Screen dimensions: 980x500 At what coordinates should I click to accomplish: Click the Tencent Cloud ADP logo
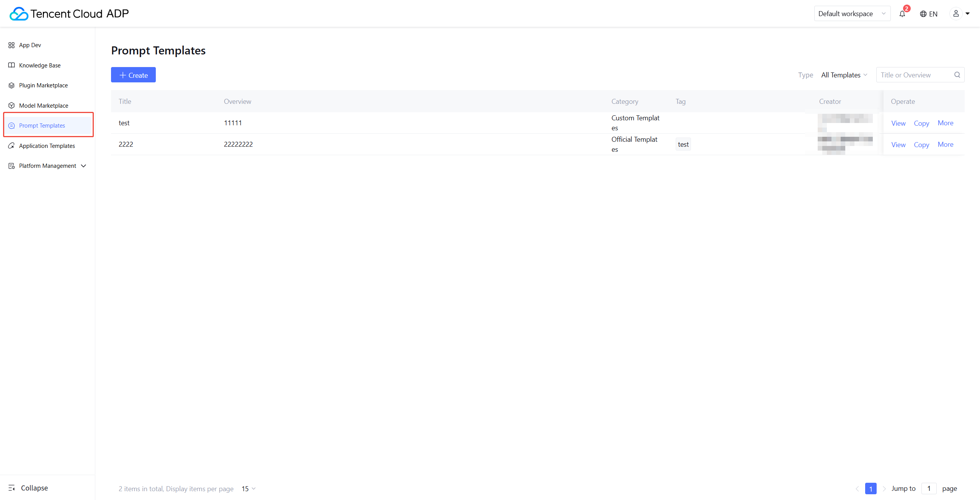(69, 14)
